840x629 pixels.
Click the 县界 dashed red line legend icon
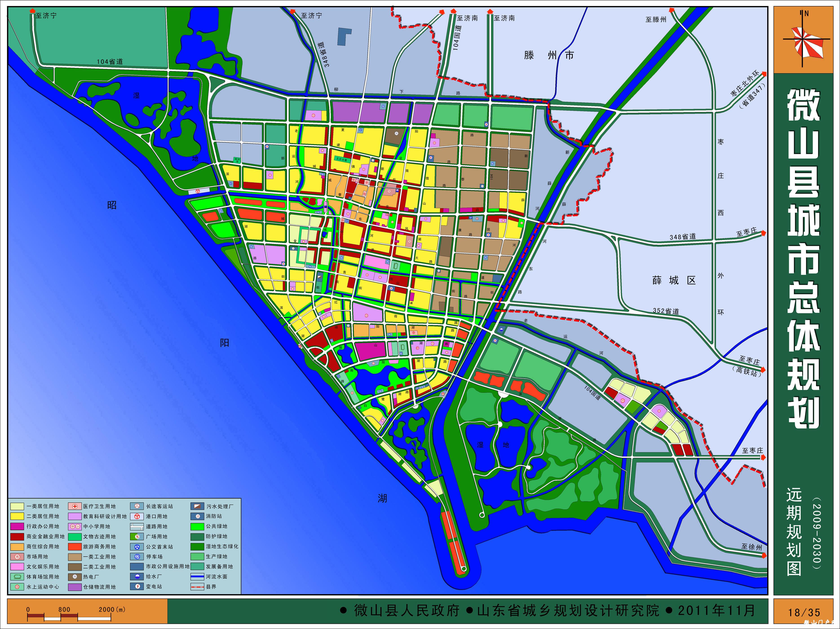197,587
